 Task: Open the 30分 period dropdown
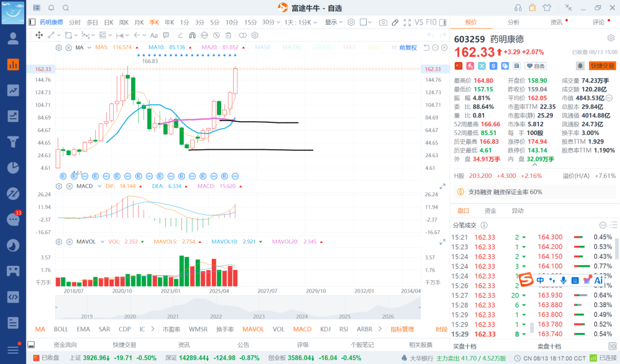coord(271,22)
